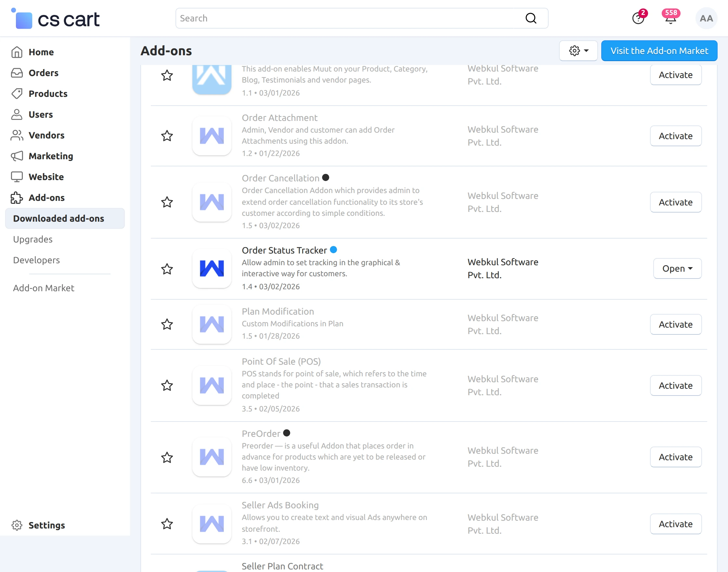
Task: Open Settings in the sidebar
Action: 46,525
